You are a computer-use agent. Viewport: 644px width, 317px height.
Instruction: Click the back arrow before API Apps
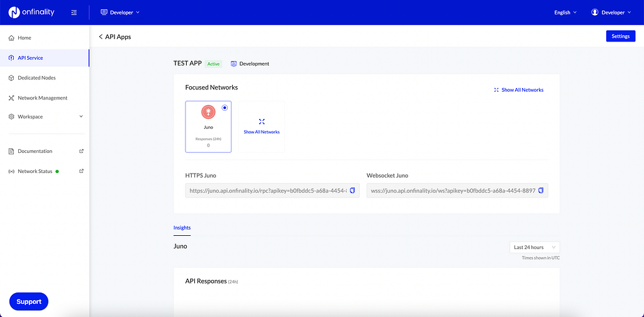point(101,37)
